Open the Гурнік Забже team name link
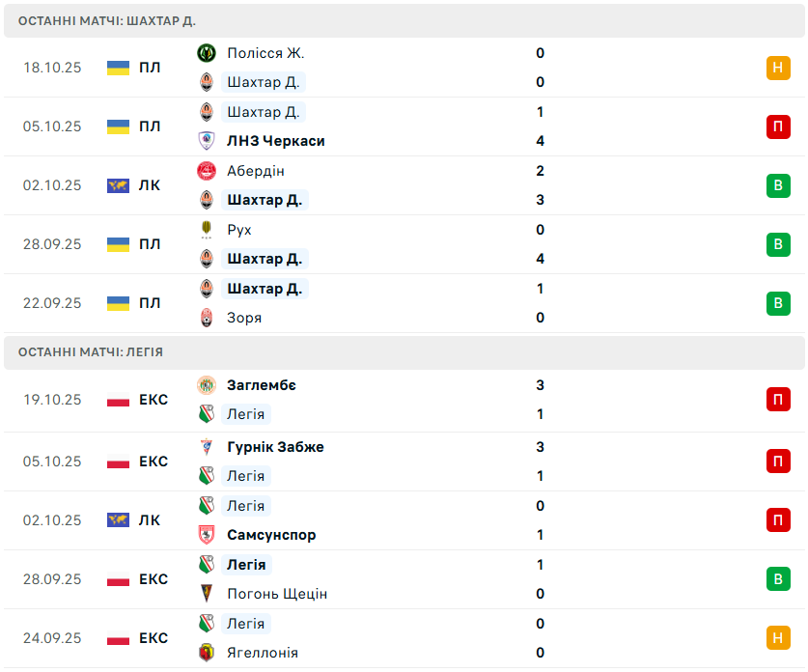808x672 pixels. coord(275,447)
